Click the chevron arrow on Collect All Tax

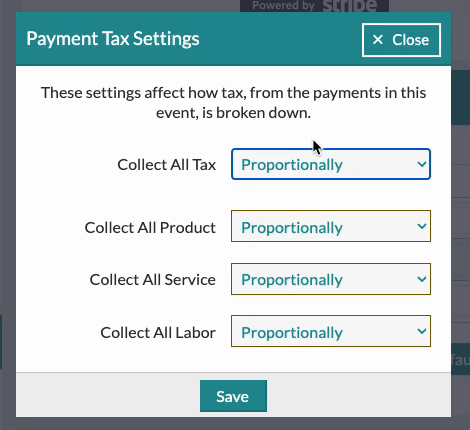click(422, 164)
